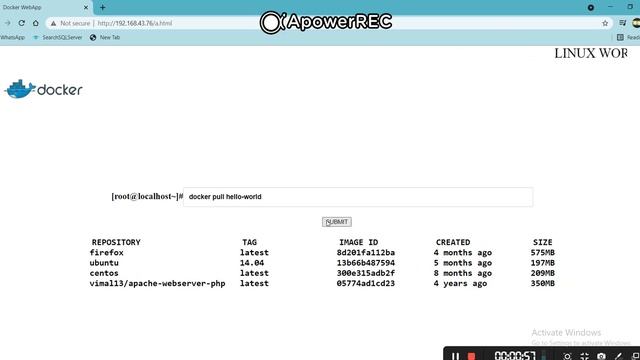Click the IMAGE ID column header
640x360 pixels.
pyautogui.click(x=358, y=242)
